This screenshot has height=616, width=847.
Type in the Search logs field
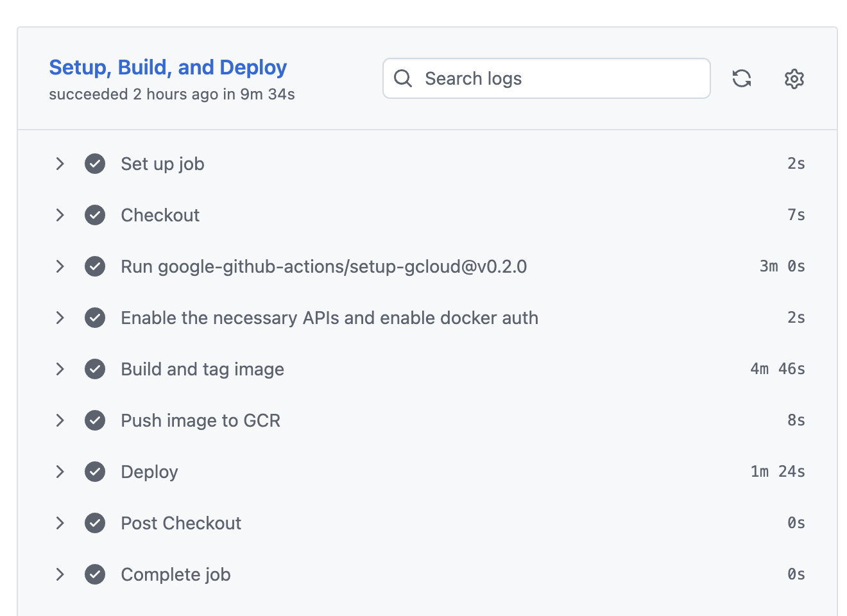point(558,78)
